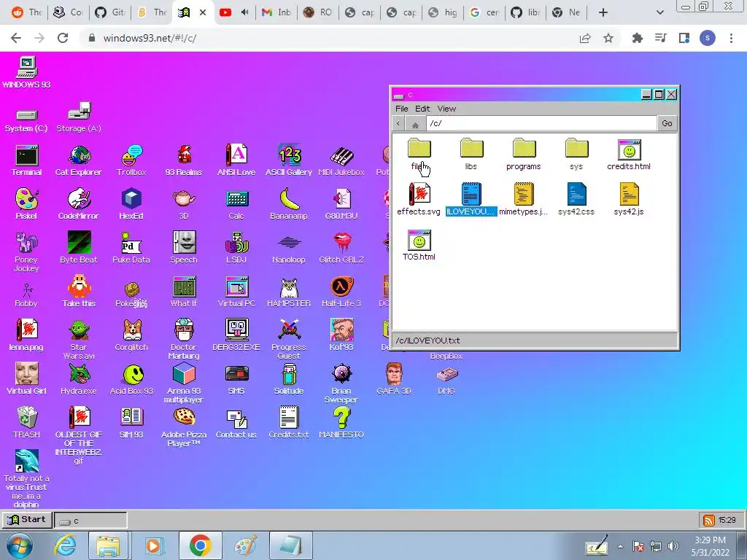Open the Calc calculator icon

point(236,204)
